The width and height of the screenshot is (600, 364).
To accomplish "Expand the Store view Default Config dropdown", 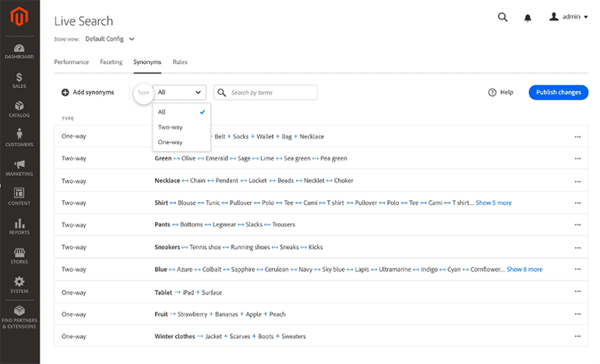I will tap(110, 38).
